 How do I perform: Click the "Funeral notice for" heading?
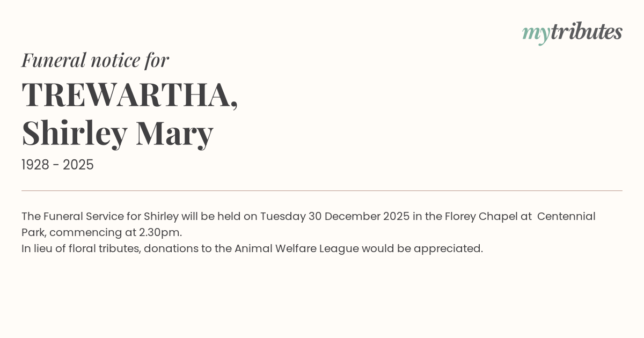pyautogui.click(x=95, y=60)
